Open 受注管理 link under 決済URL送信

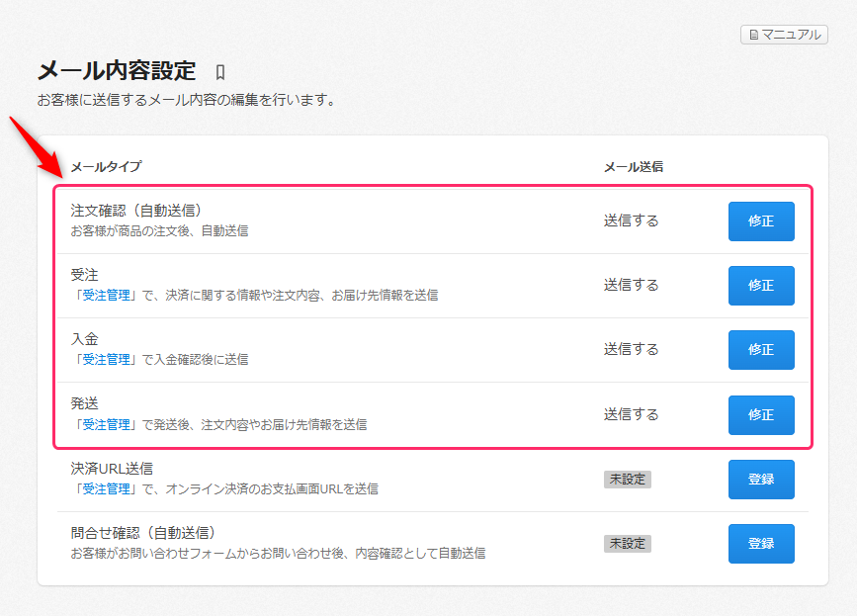click(x=106, y=488)
